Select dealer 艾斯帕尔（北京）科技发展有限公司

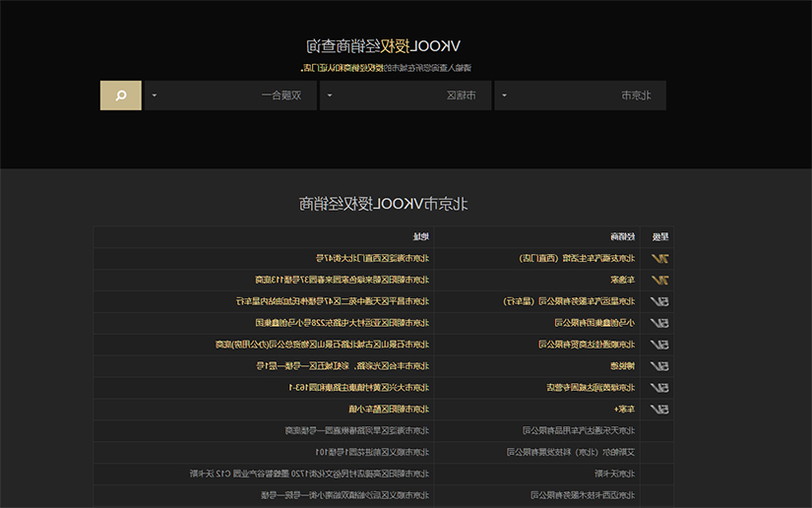[x=571, y=452]
